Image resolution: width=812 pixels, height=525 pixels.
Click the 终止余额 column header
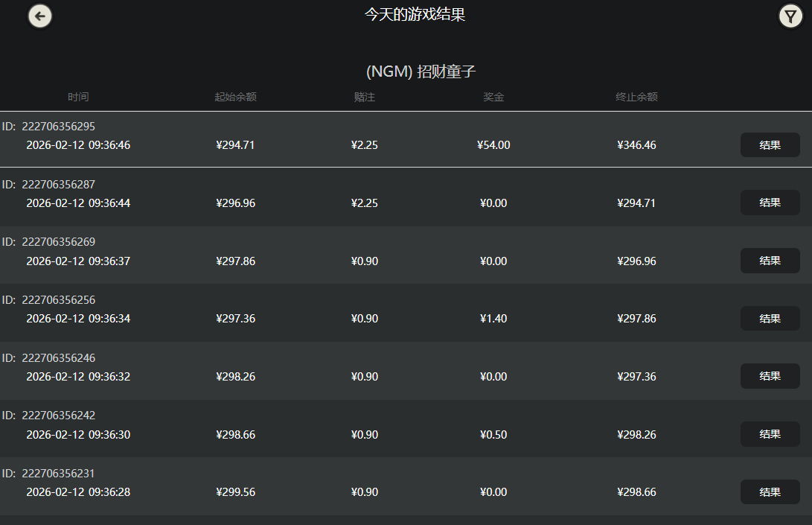[636, 96]
